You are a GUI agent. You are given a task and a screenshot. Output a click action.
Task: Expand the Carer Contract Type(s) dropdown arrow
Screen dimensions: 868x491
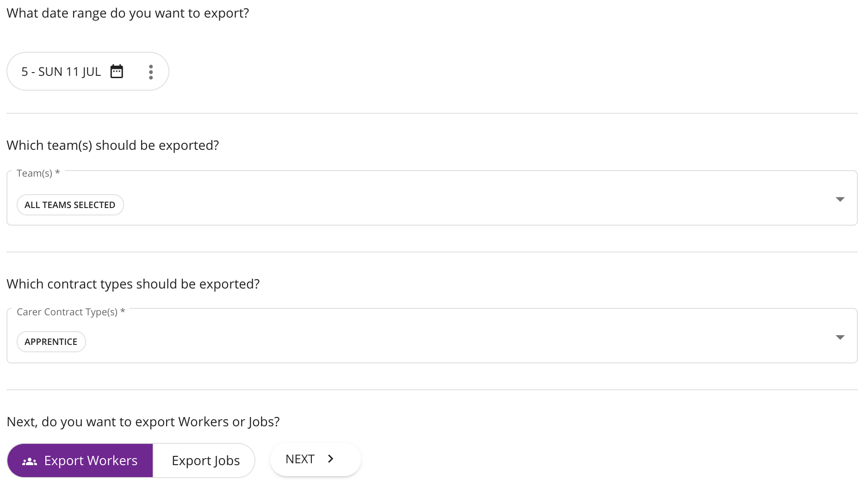[x=840, y=337]
